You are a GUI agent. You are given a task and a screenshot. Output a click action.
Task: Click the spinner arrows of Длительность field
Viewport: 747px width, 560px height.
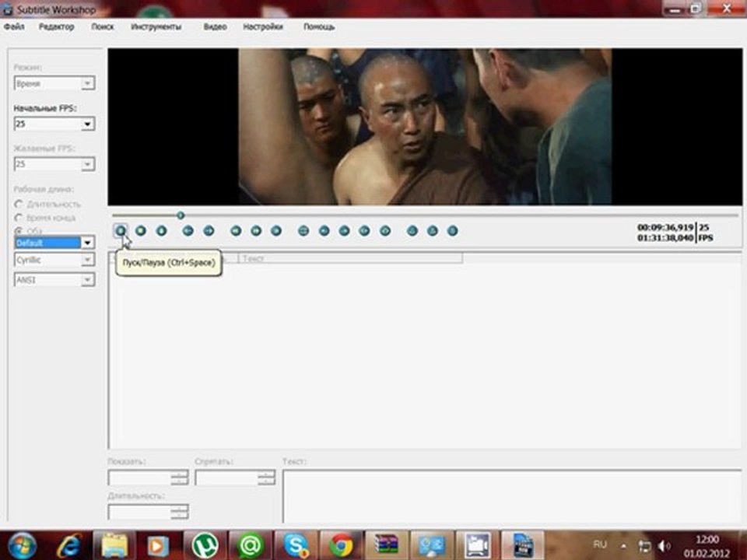(179, 512)
